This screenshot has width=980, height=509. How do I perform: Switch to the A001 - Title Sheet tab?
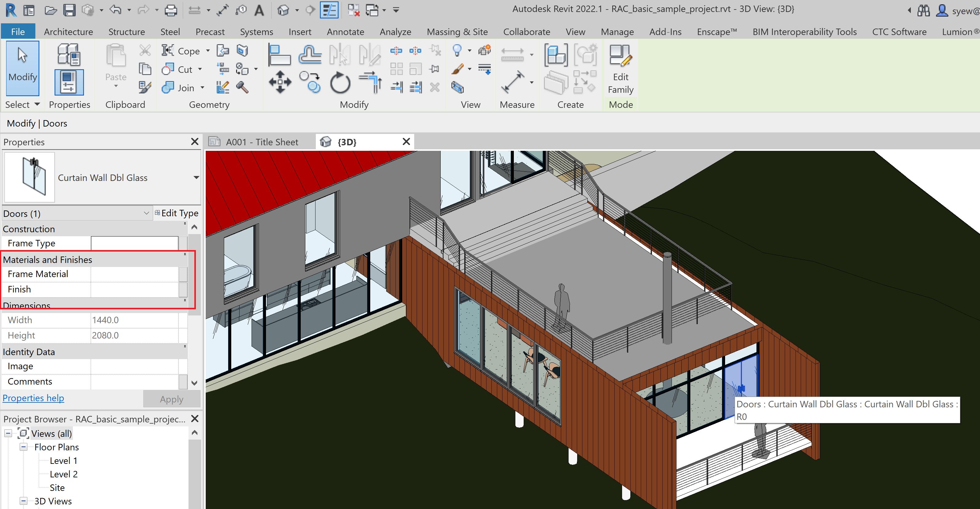(262, 142)
